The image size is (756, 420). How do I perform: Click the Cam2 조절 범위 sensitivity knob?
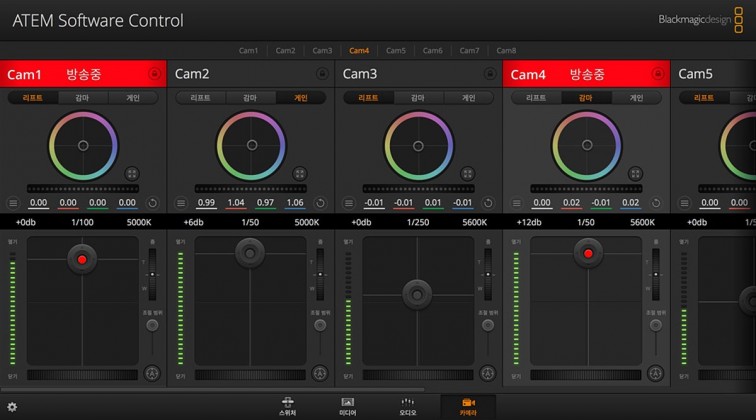pos(320,325)
